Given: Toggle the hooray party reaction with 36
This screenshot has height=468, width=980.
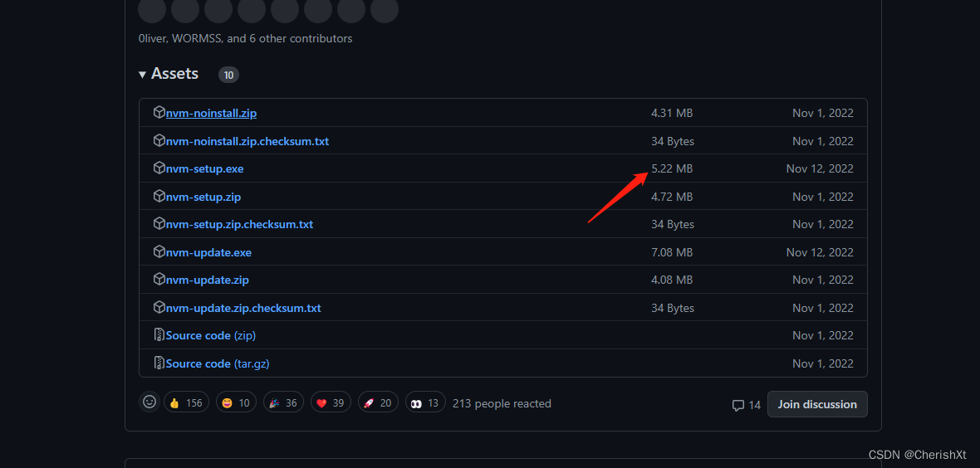Looking at the screenshot, I should [x=283, y=403].
